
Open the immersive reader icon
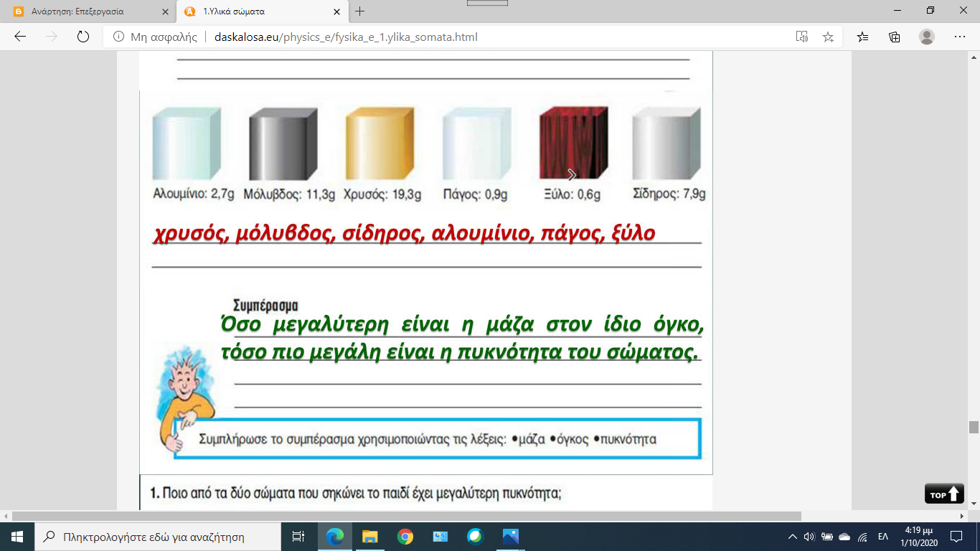pos(802,37)
